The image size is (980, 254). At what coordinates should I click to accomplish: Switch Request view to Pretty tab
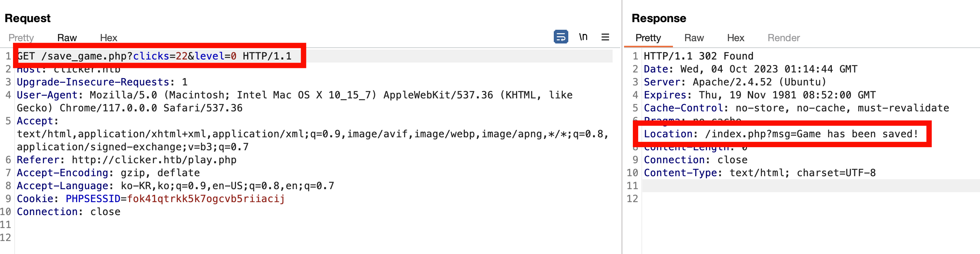click(21, 38)
